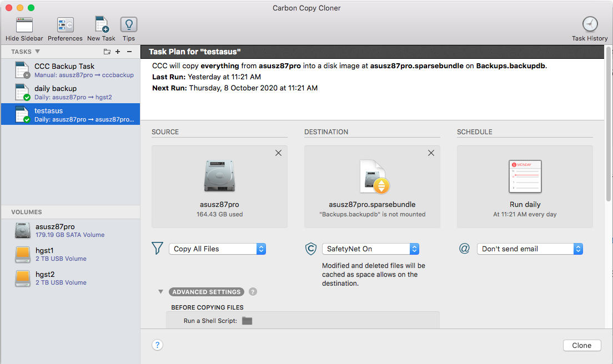Open Task History clock icon
The image size is (613, 364).
tap(590, 24)
